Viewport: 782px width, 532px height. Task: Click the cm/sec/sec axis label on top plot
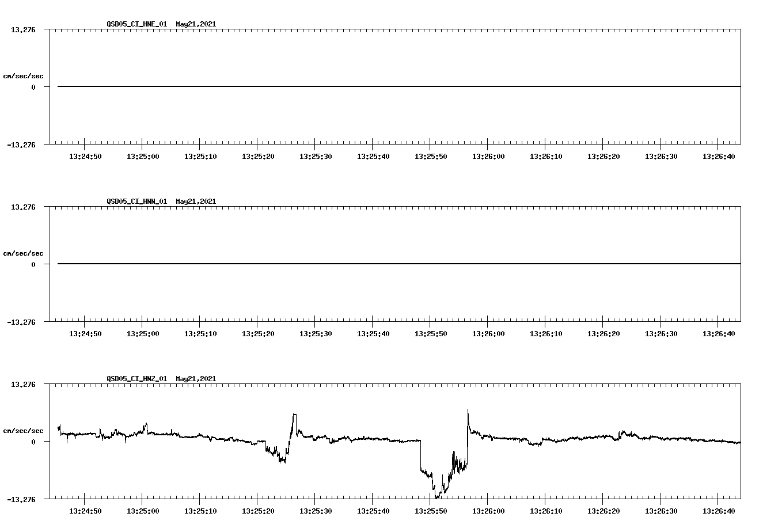pos(23,75)
